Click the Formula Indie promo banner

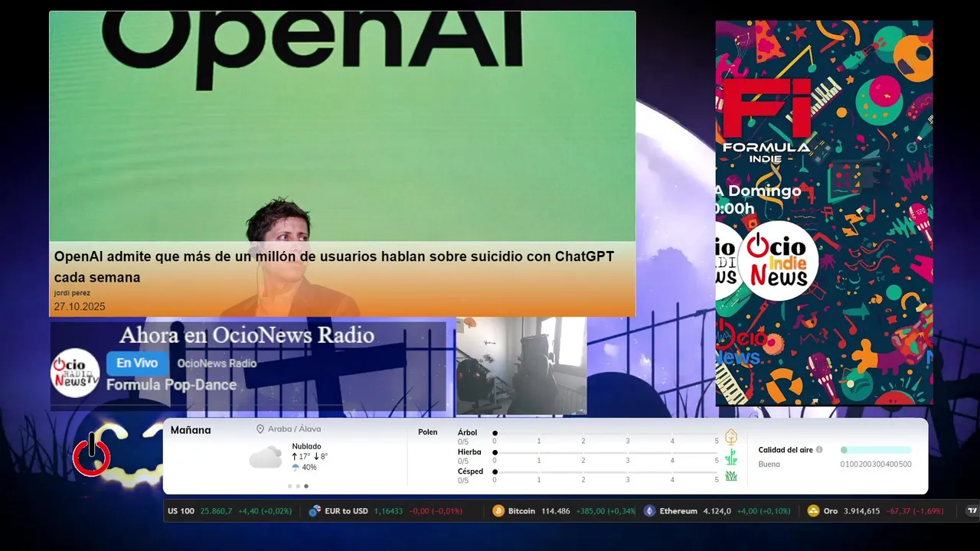tap(824, 213)
